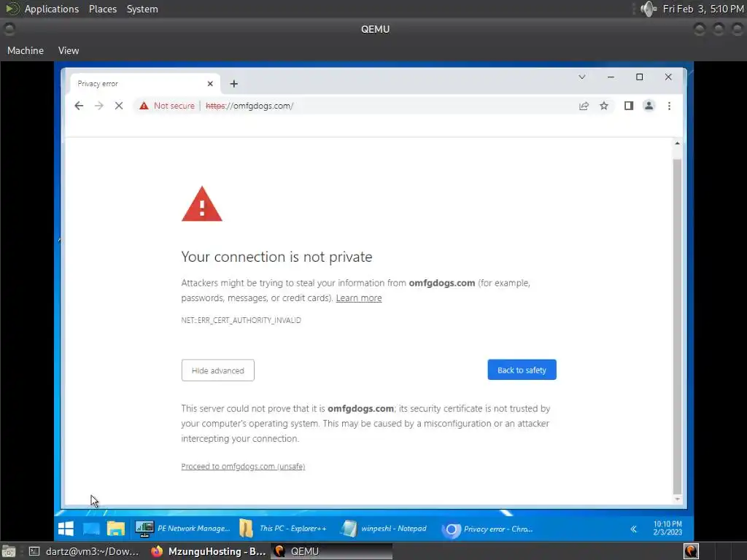Switch to dartz@vm3 terminal in bottom panel
This screenshot has width=747, height=560.
coord(84,551)
